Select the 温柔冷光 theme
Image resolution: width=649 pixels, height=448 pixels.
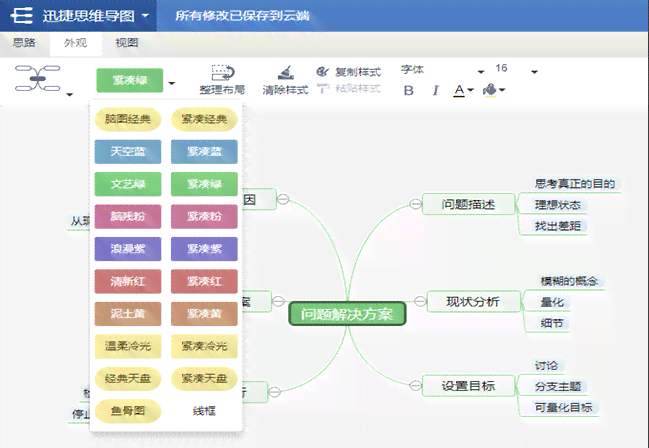point(128,346)
